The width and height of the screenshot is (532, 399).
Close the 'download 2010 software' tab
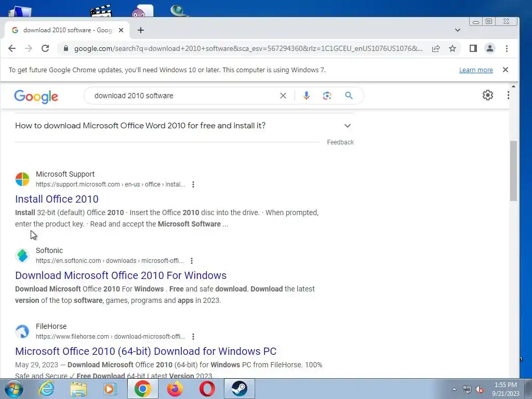[121, 30]
